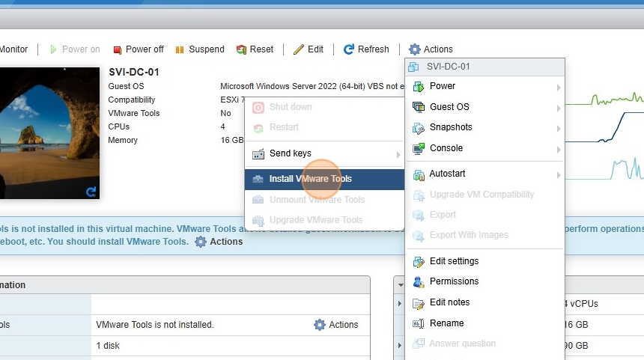Click the Power off toolbar label
Screen dimensions: 644x360
(x=145, y=49)
